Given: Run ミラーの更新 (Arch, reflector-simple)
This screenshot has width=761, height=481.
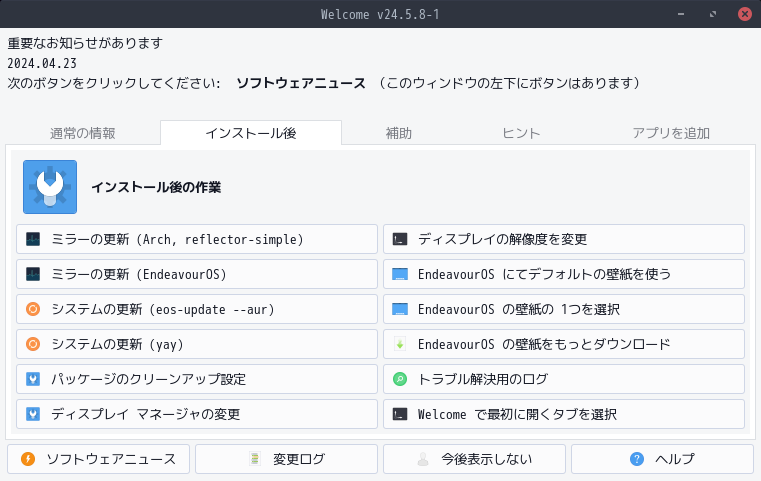Looking at the screenshot, I should click(197, 239).
